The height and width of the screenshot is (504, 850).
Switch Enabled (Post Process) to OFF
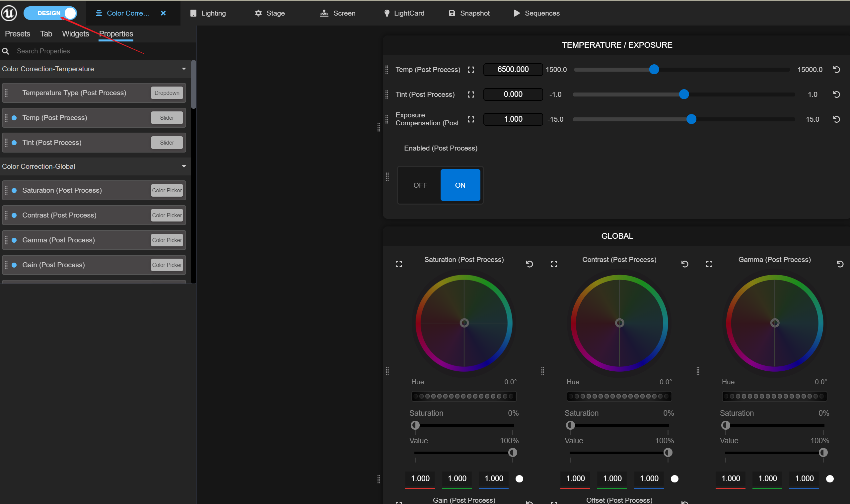(x=420, y=185)
